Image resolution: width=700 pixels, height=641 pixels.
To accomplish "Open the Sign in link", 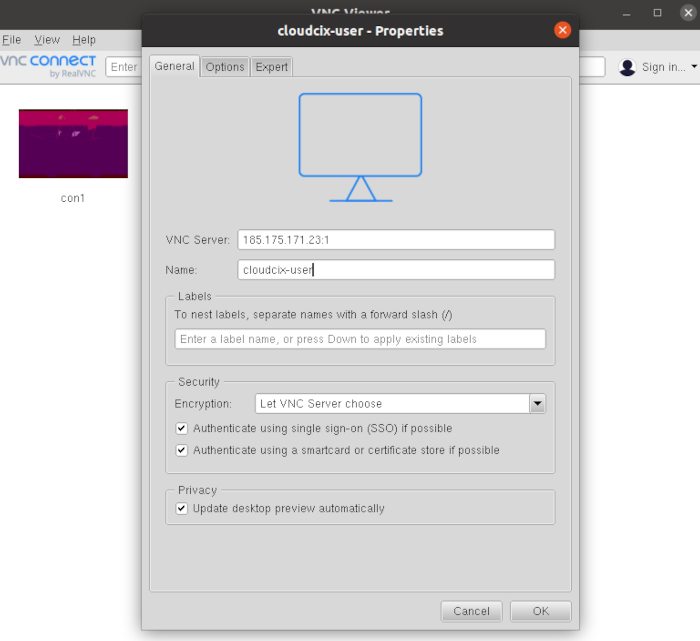I will (663, 67).
